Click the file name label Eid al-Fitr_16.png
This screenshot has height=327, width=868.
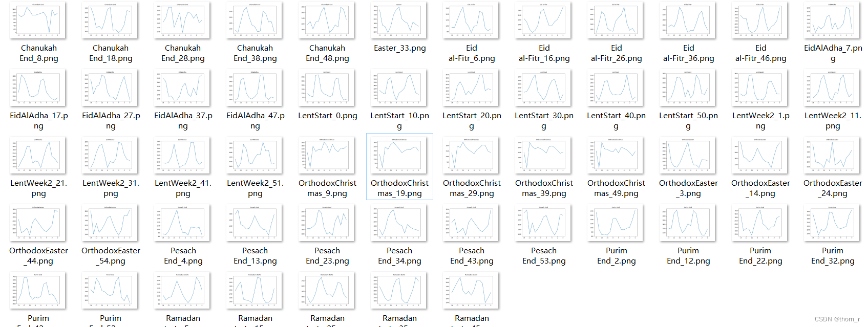pyautogui.click(x=544, y=53)
